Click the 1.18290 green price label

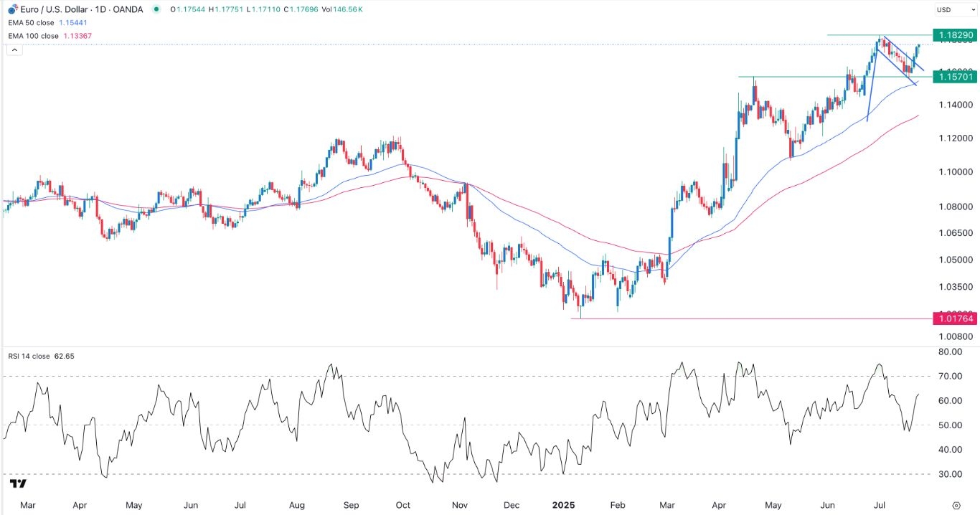point(953,34)
